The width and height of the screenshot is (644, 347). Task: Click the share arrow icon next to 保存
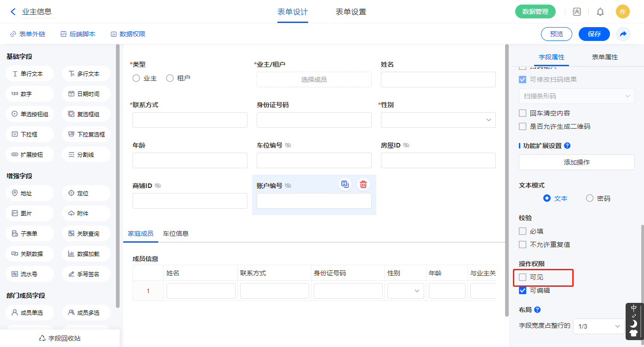[623, 34]
